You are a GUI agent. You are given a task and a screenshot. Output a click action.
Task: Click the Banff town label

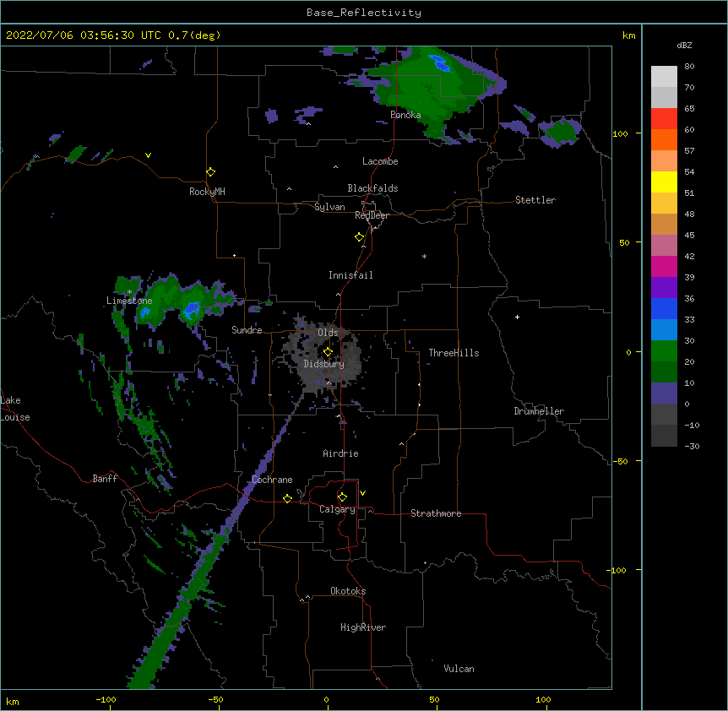(x=105, y=479)
